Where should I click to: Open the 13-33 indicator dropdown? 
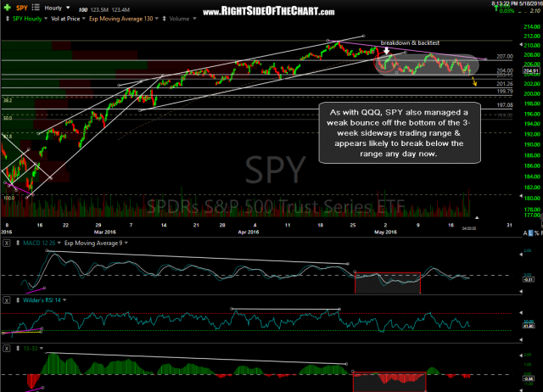[42, 349]
